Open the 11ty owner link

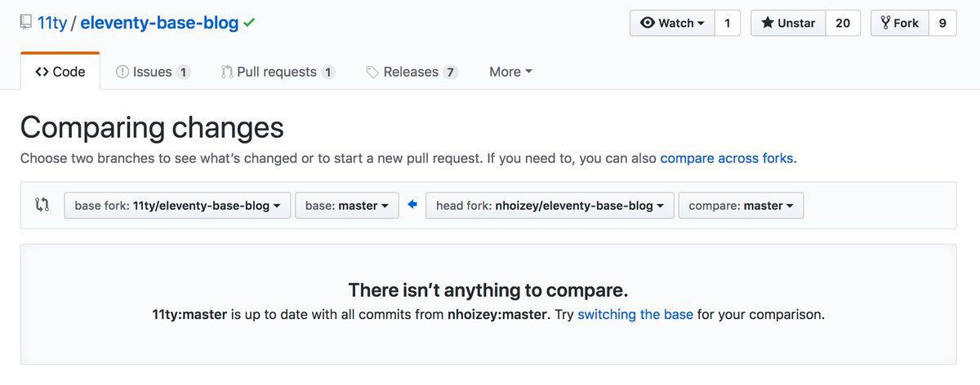52,23
